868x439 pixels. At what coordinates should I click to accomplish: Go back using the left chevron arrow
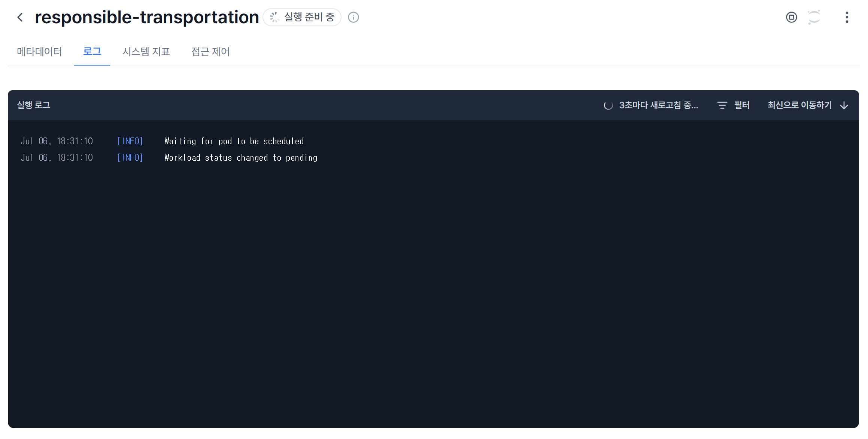tap(20, 17)
